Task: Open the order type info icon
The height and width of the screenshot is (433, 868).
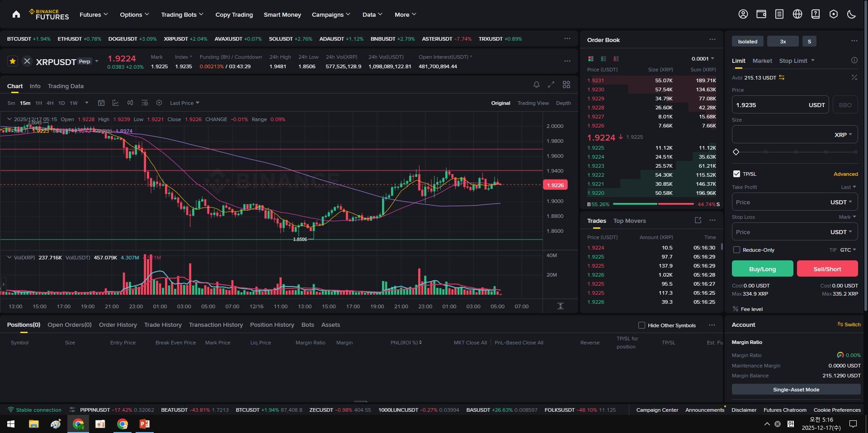Action: pos(854,60)
